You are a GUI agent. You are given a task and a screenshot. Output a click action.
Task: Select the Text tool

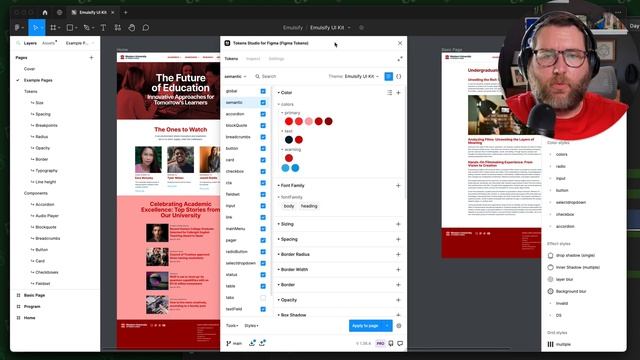click(103, 28)
